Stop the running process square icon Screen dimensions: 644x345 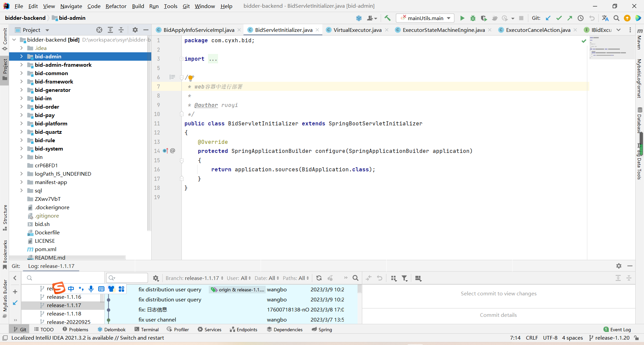click(x=521, y=18)
